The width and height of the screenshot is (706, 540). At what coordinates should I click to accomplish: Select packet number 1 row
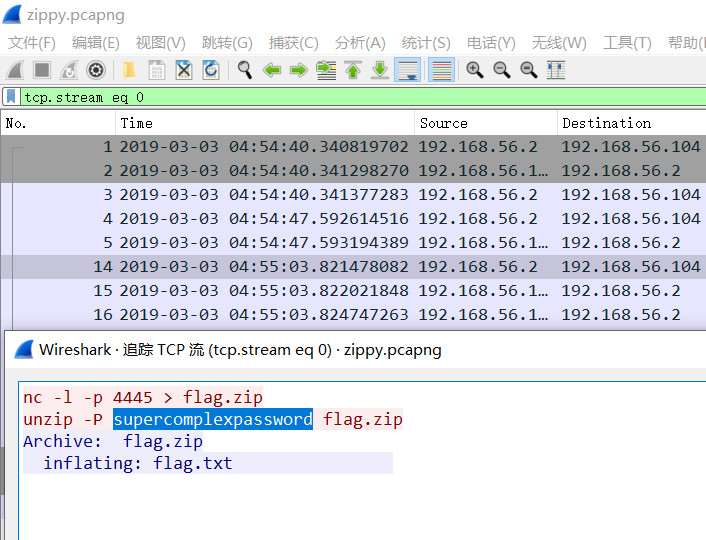(x=353, y=146)
